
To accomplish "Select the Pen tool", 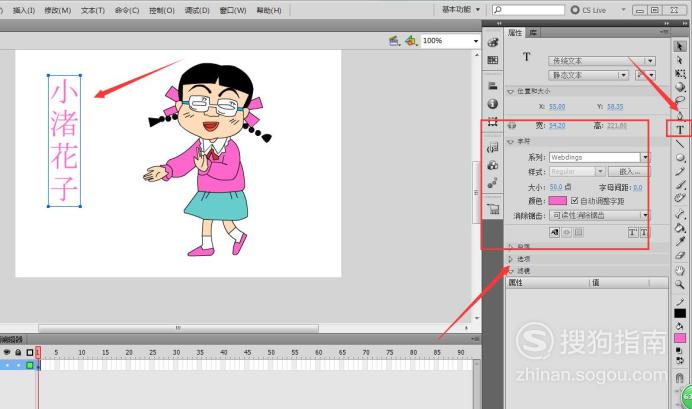I will (x=680, y=115).
